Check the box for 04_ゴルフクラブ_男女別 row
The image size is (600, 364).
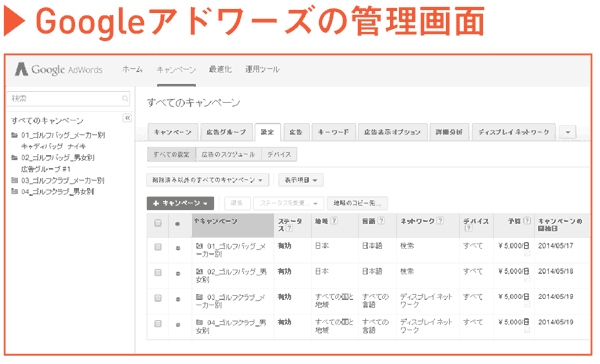pyautogui.click(x=158, y=324)
